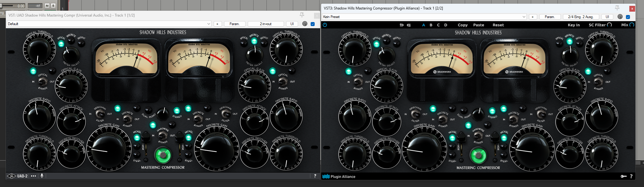The height and width of the screenshot is (187, 644).
Task: Click the undo arrow in Plugin Alliance toolbar
Action: (x=402, y=25)
